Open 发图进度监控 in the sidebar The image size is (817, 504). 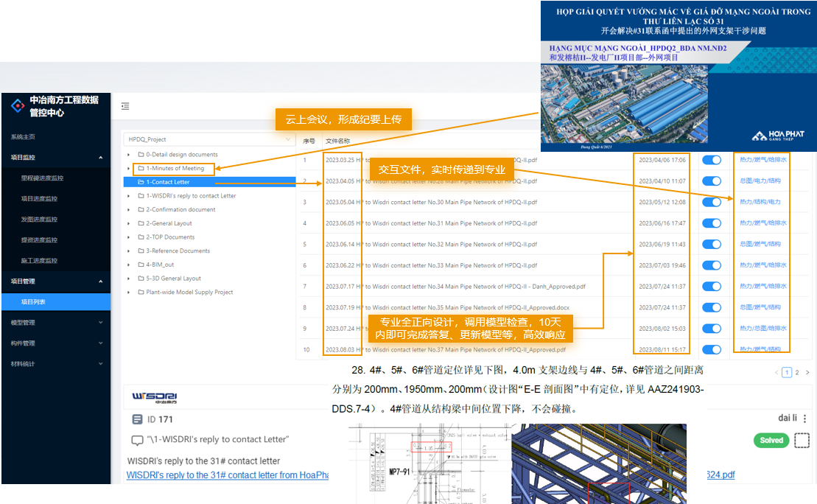click(x=39, y=220)
